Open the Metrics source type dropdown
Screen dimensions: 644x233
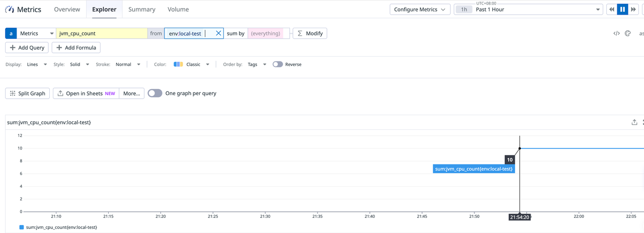point(36,33)
